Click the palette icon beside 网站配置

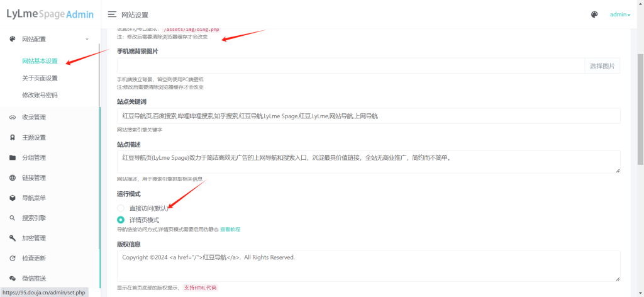(x=13, y=40)
